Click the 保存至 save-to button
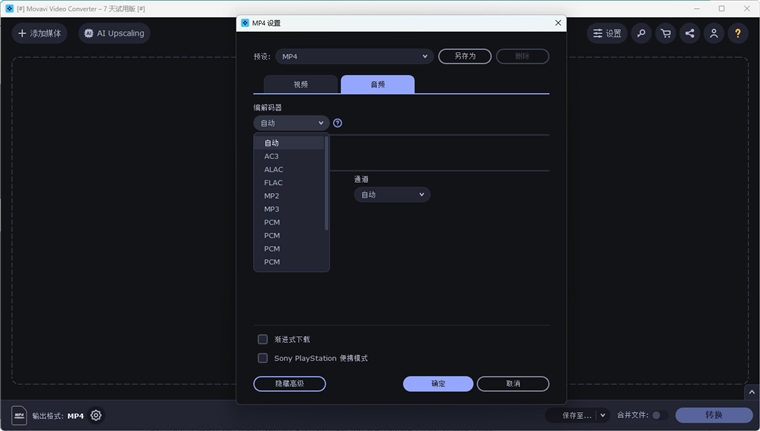The width and height of the screenshot is (760, 431). [572, 415]
